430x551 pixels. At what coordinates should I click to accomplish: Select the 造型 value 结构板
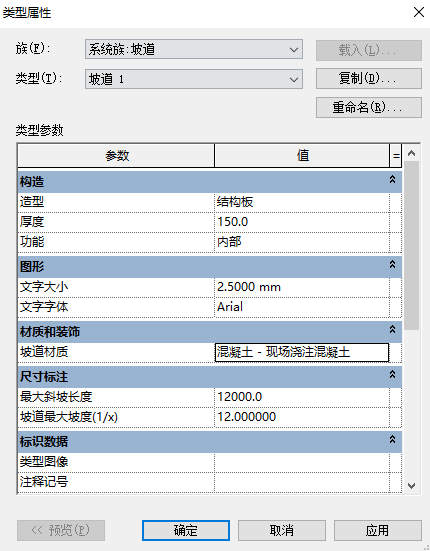tap(302, 202)
